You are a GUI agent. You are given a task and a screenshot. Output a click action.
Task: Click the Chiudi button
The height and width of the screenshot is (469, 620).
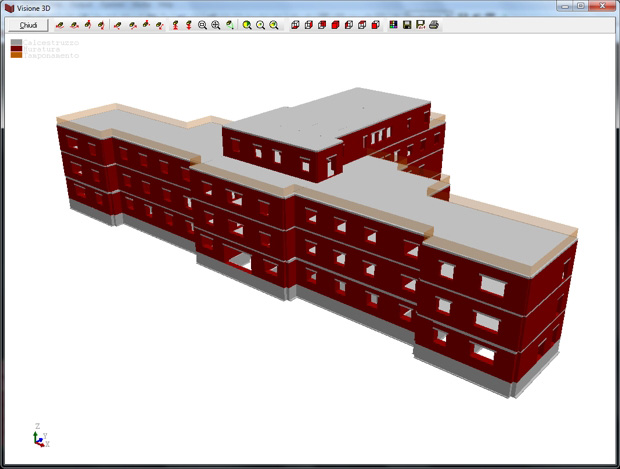(x=28, y=25)
